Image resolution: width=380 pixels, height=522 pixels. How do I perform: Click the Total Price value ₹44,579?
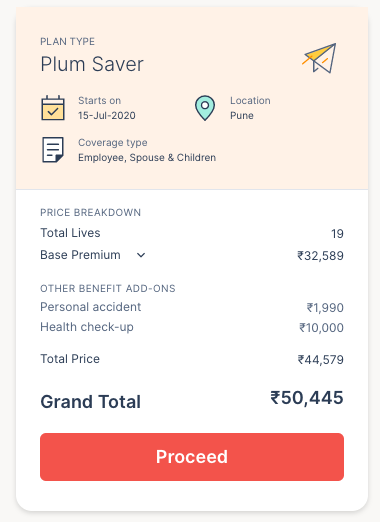pyautogui.click(x=320, y=360)
